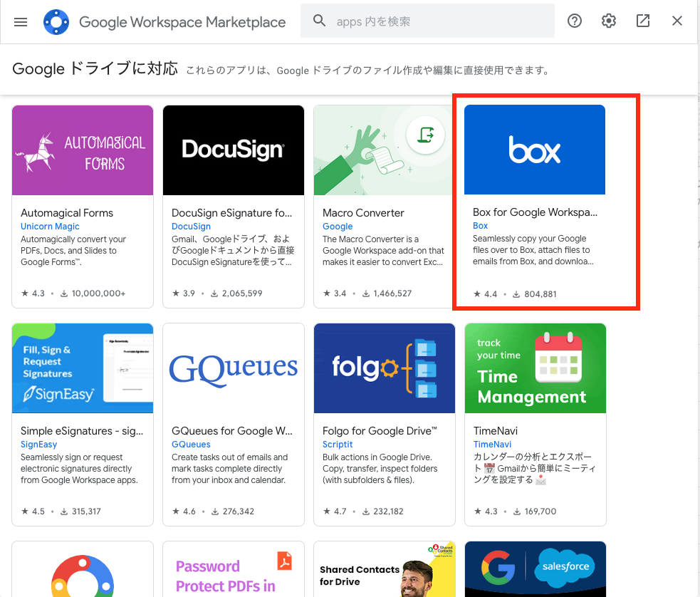Click the 4.6 star rating on GQueues
700x597 pixels.
coord(184,512)
